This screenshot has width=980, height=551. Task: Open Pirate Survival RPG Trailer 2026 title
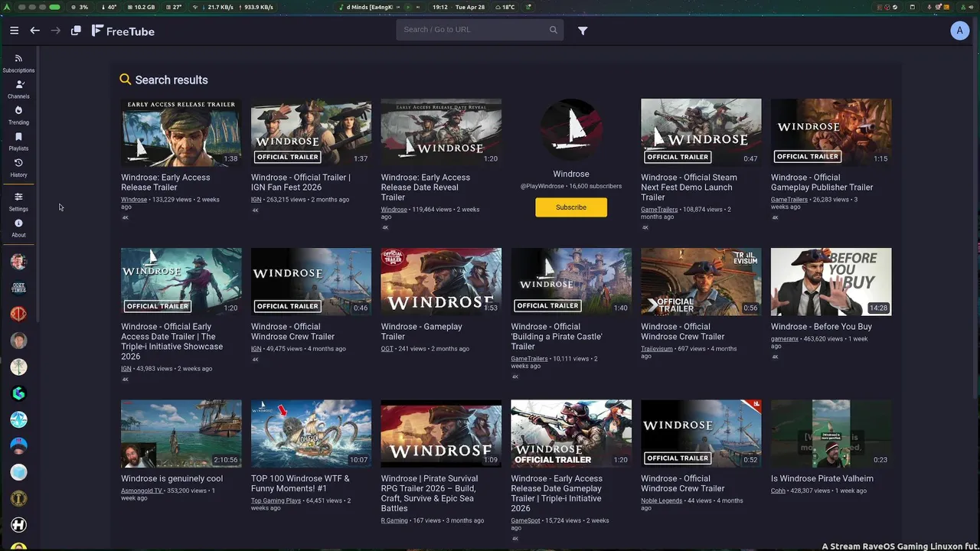(x=430, y=494)
